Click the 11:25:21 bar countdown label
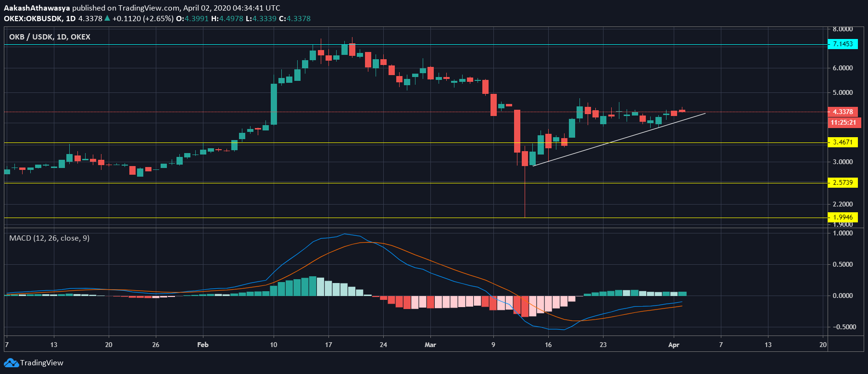 pyautogui.click(x=844, y=122)
